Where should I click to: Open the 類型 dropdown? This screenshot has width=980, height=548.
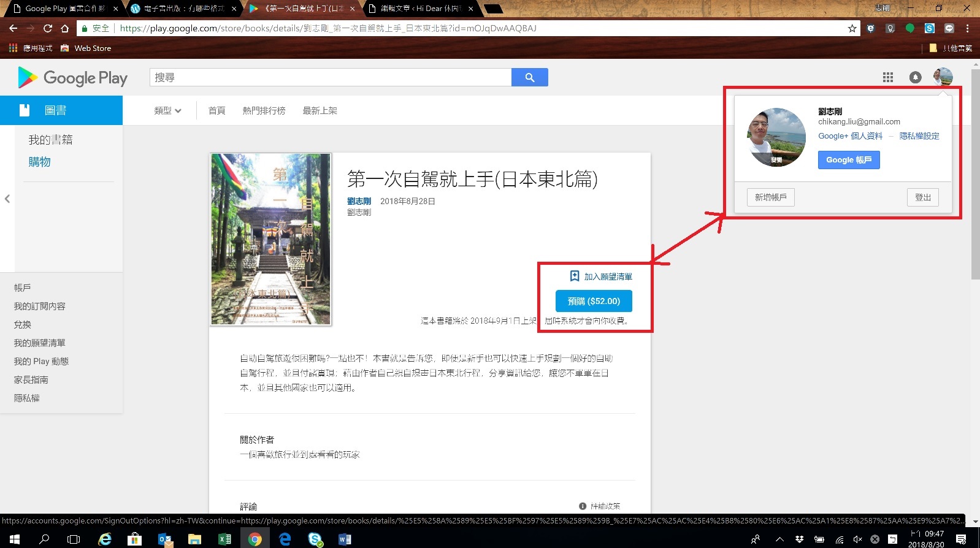point(167,111)
